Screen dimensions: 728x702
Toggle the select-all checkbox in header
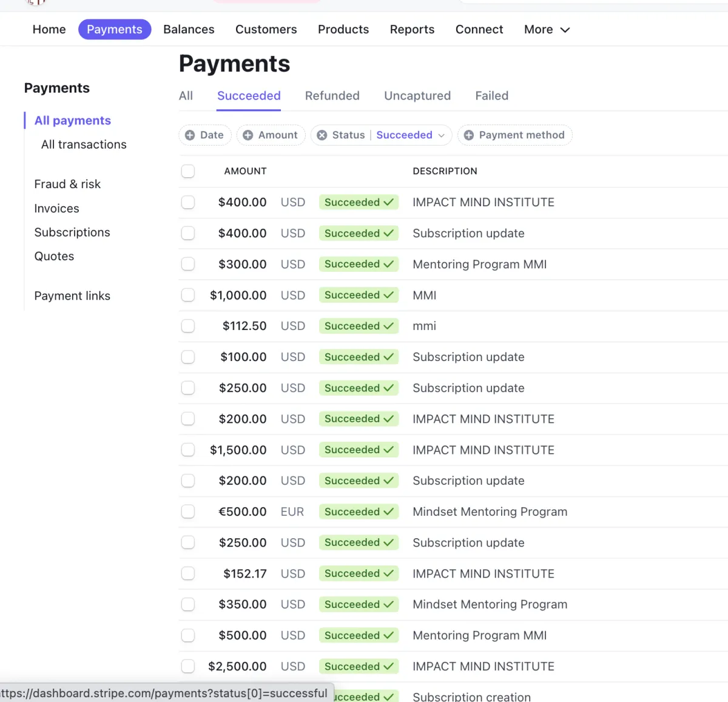click(x=188, y=171)
